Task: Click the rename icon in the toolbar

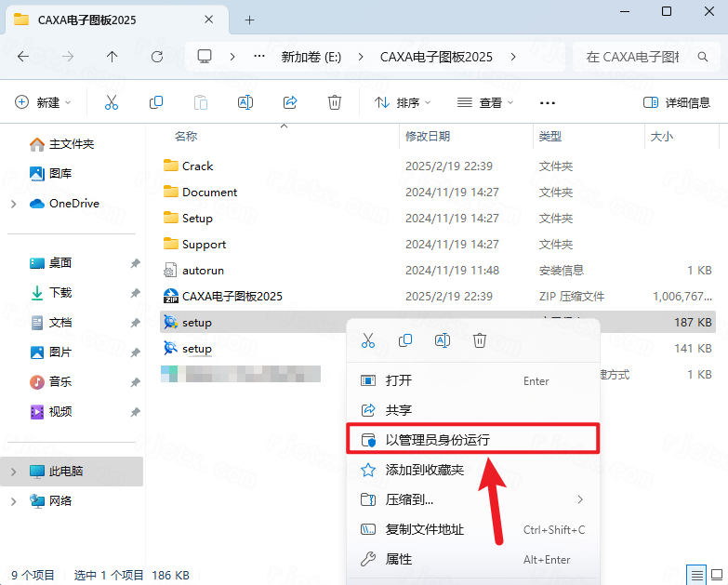Action: (x=245, y=102)
